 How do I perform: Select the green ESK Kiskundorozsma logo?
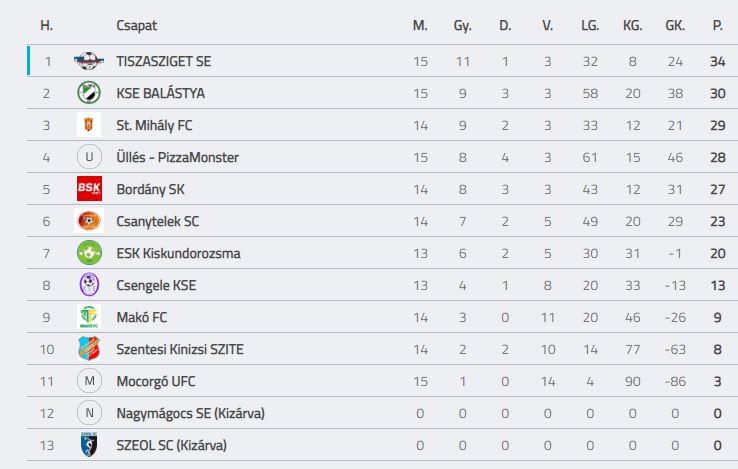89,253
